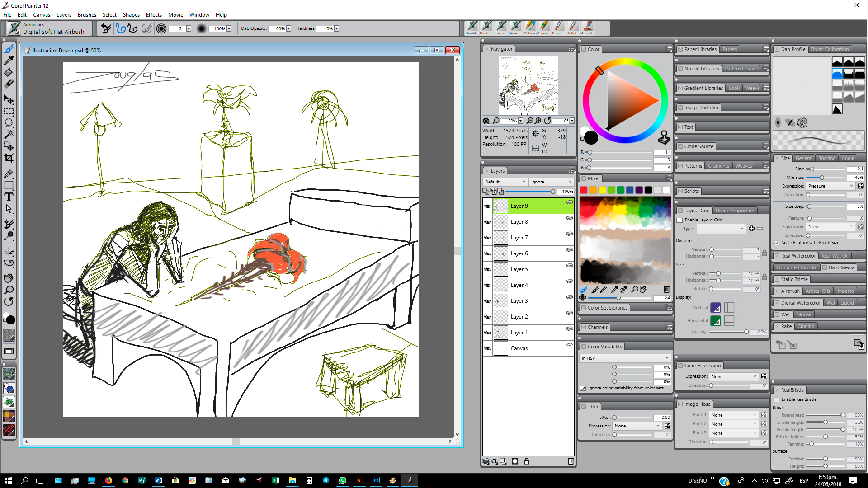Click the red swatch in Mixer
The image size is (868, 488).
click(584, 190)
